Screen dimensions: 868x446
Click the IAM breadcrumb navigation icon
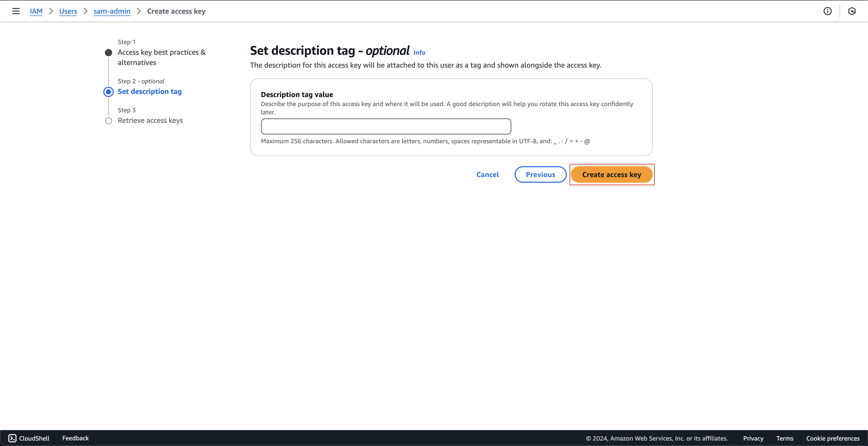click(x=36, y=11)
